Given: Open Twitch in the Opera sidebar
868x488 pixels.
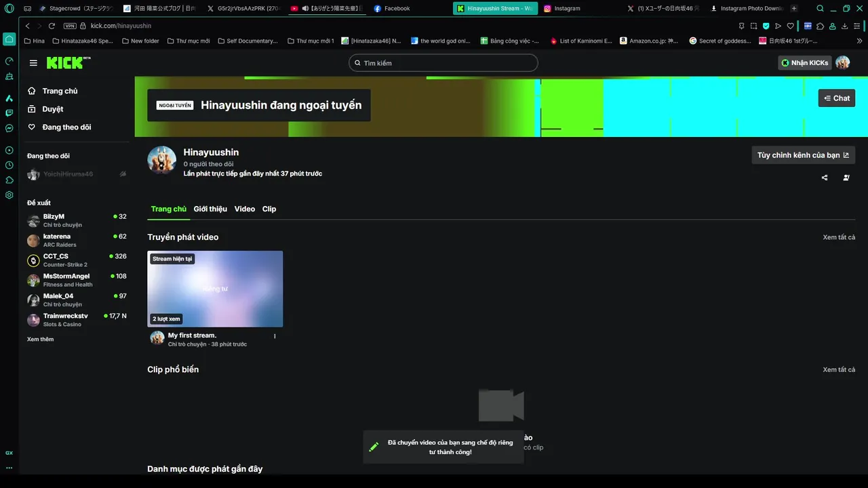Looking at the screenshot, I should pos(9,113).
